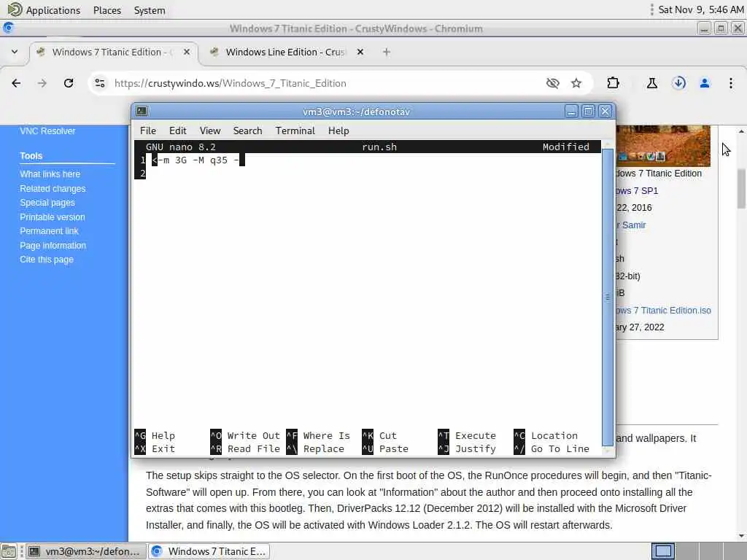The width and height of the screenshot is (747, 560).
Task: Click the terminal scrollbar
Action: 607,297
